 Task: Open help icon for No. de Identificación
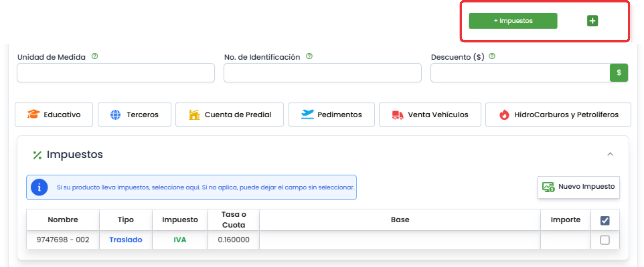(309, 56)
